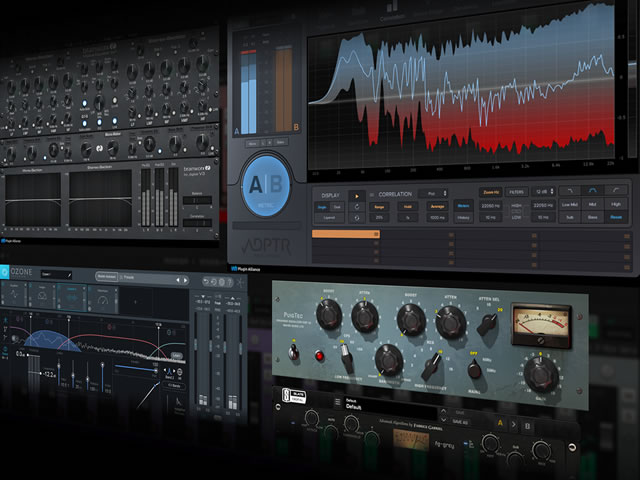Click the Master Assistant button in Ozone
This screenshot has height=480, width=640.
[x=107, y=277]
